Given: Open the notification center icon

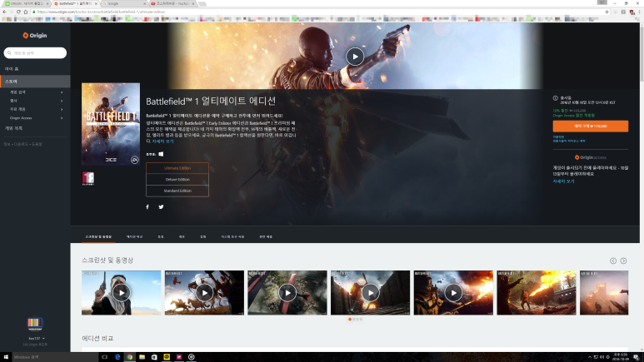Looking at the screenshot, I should (636, 357).
